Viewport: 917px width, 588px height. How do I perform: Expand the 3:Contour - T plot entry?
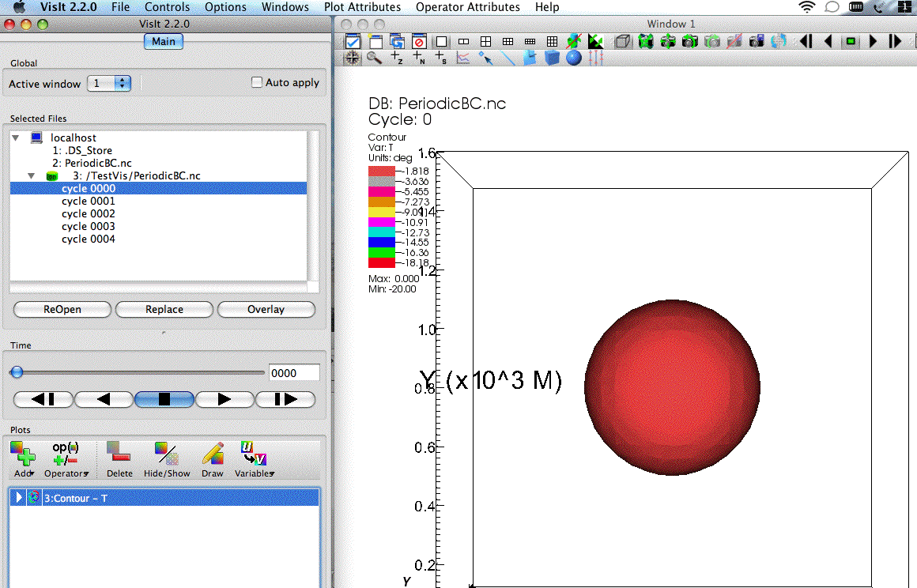coord(19,498)
